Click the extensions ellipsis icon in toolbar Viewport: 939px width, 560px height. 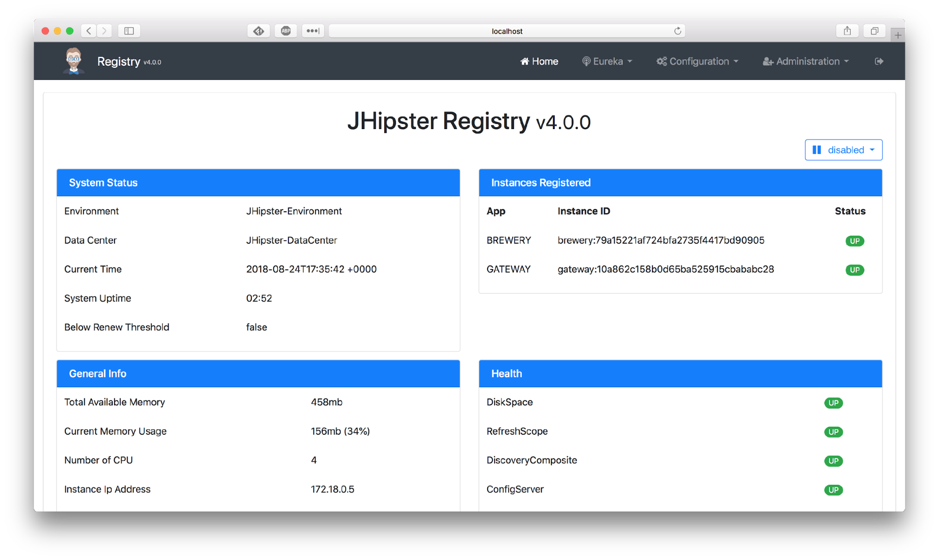(313, 31)
